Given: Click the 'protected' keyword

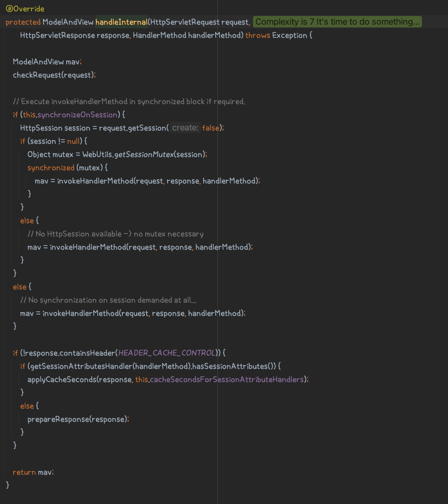Looking at the screenshot, I should (x=23, y=22).
